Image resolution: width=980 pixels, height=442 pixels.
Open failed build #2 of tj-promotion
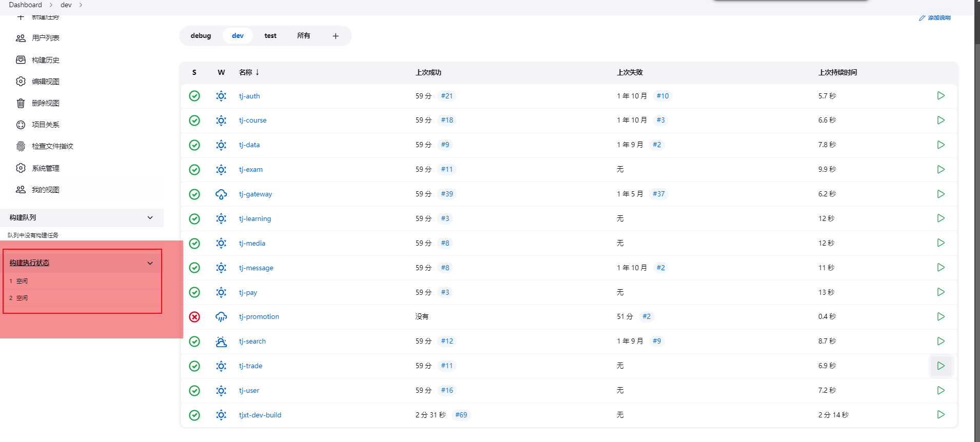pos(646,316)
